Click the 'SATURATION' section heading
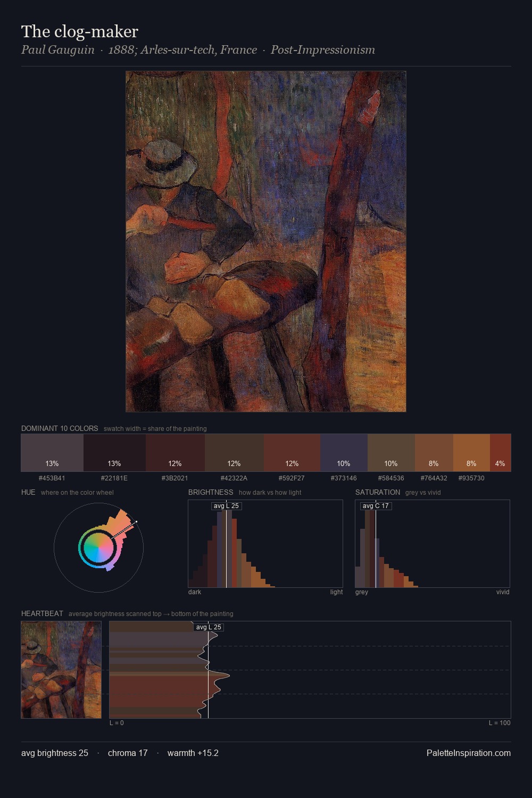Screen dimensions: 532x798 (x=378, y=492)
